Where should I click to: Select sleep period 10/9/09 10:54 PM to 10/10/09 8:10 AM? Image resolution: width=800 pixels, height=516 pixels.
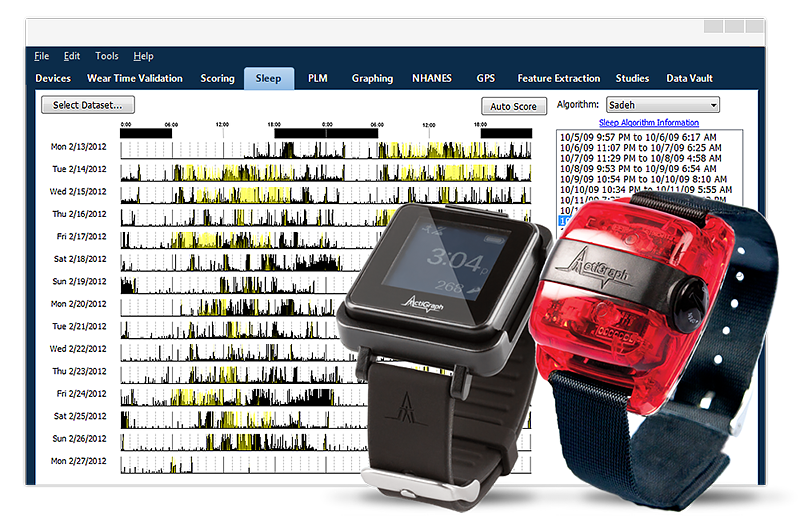coord(643,179)
